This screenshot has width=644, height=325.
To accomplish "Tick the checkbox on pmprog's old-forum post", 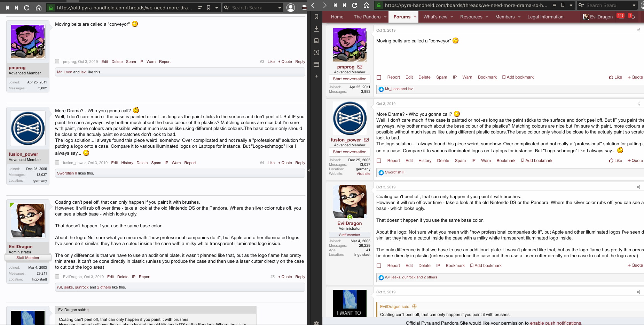I will point(57,62).
